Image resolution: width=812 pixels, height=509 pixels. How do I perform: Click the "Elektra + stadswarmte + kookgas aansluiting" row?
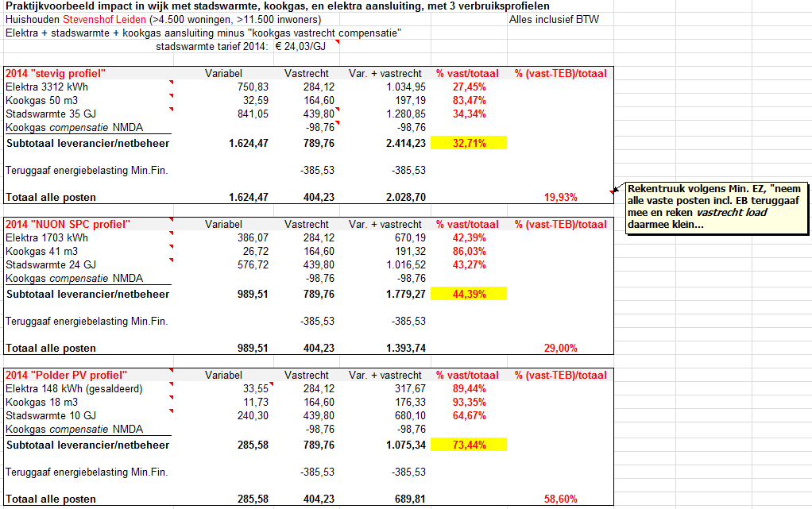tap(203, 33)
